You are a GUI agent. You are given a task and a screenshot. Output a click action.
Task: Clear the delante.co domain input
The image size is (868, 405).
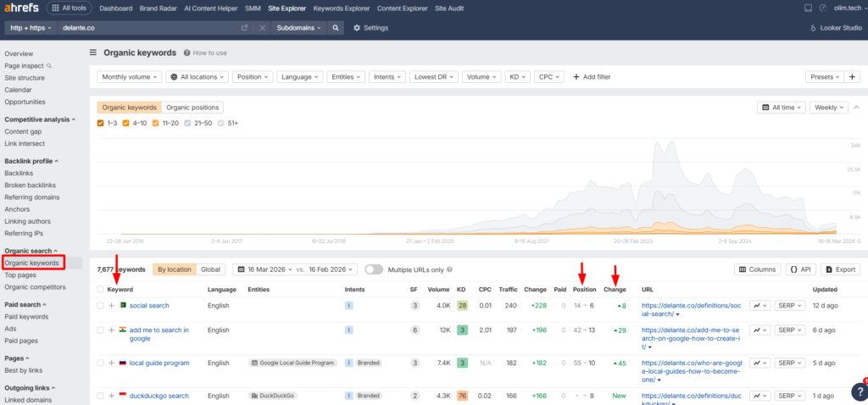click(262, 27)
